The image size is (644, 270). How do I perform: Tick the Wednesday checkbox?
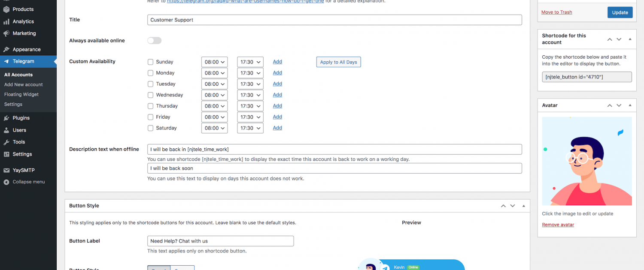[150, 95]
